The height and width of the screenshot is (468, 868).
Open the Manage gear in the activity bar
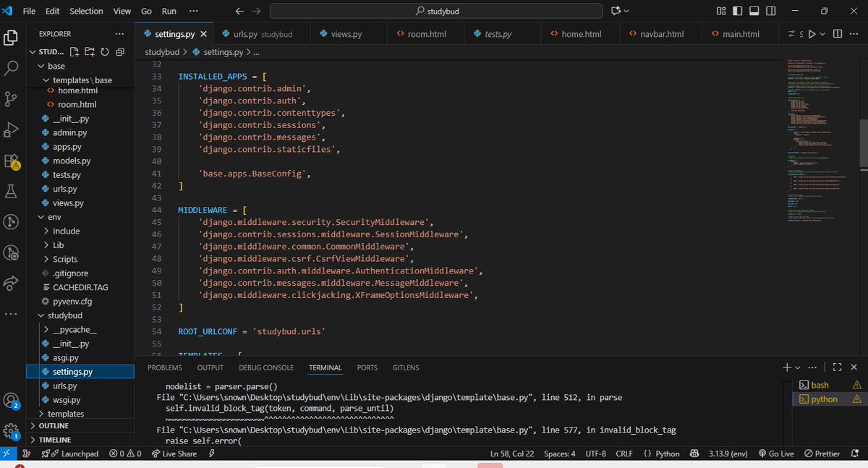pyautogui.click(x=12, y=429)
